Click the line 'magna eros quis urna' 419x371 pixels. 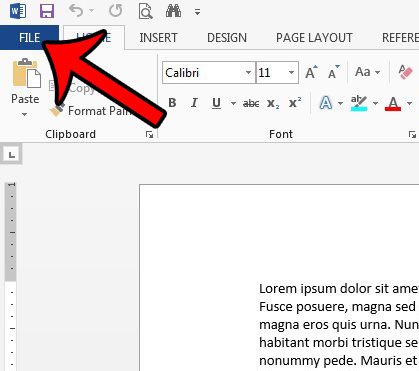[339, 325]
